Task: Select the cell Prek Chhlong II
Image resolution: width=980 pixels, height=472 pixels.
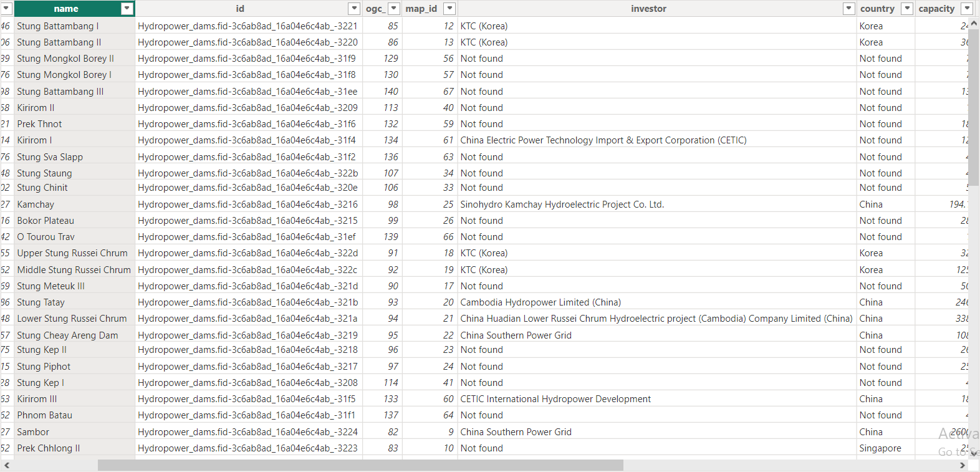Action: click(x=74, y=448)
